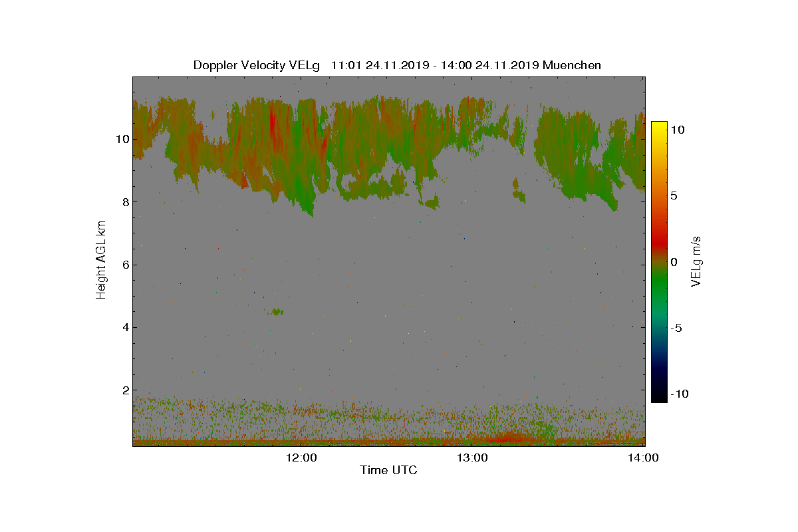This screenshot has height=532, width=798.
Task: Click the colorbar label '10' at the top
Action: tap(678, 130)
